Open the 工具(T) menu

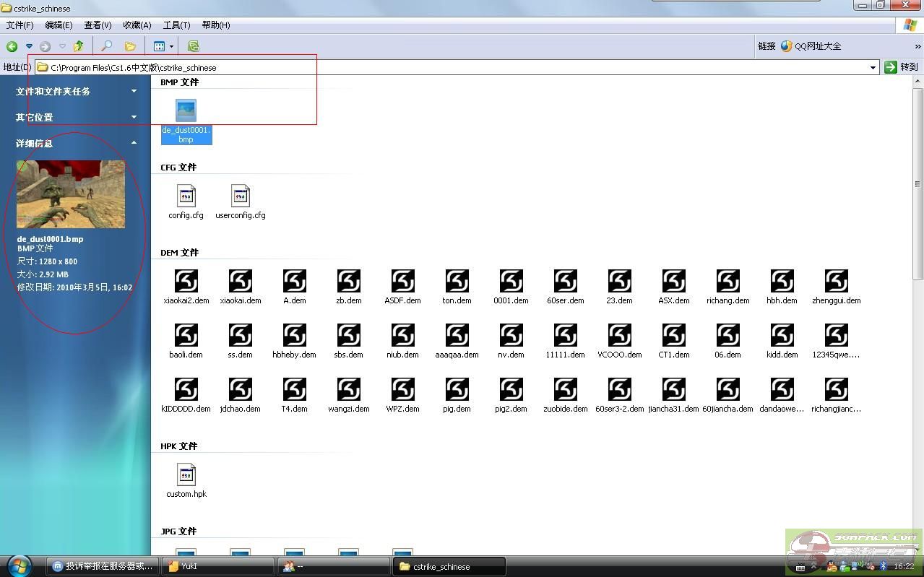tap(176, 25)
